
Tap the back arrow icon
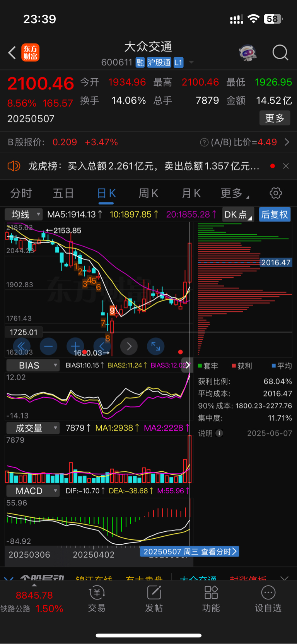(x=12, y=53)
